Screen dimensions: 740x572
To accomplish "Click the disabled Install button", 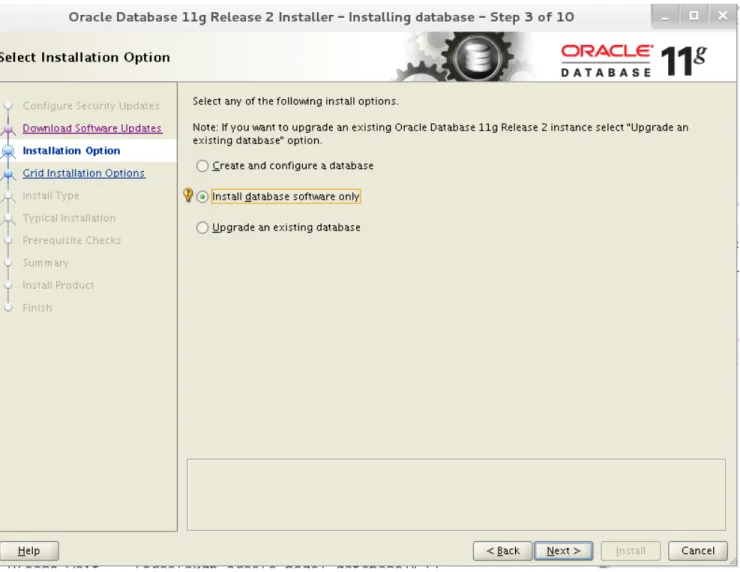I will [631, 551].
